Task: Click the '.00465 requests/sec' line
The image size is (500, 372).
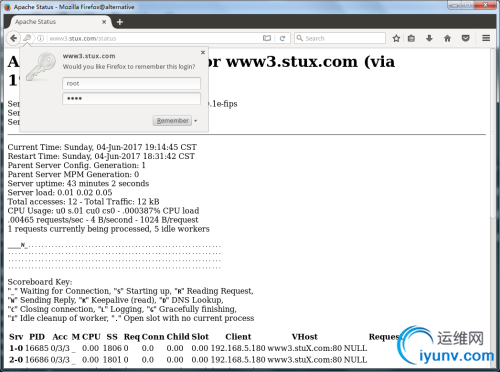Action: tap(103, 220)
